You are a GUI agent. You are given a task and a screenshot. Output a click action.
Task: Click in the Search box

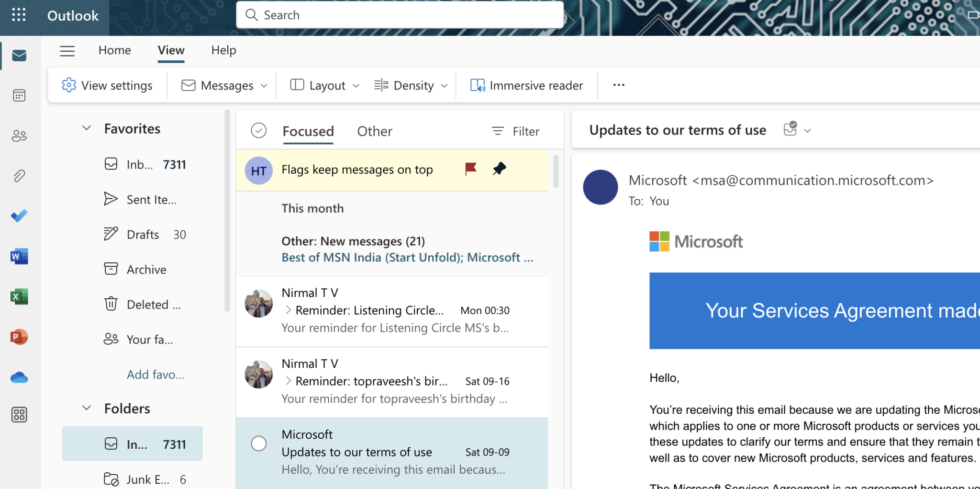(x=400, y=15)
